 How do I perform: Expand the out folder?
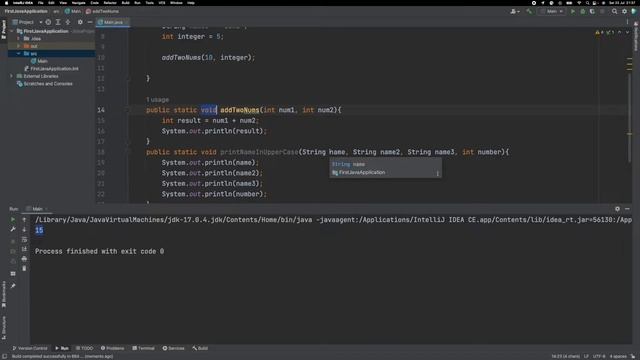click(18, 46)
